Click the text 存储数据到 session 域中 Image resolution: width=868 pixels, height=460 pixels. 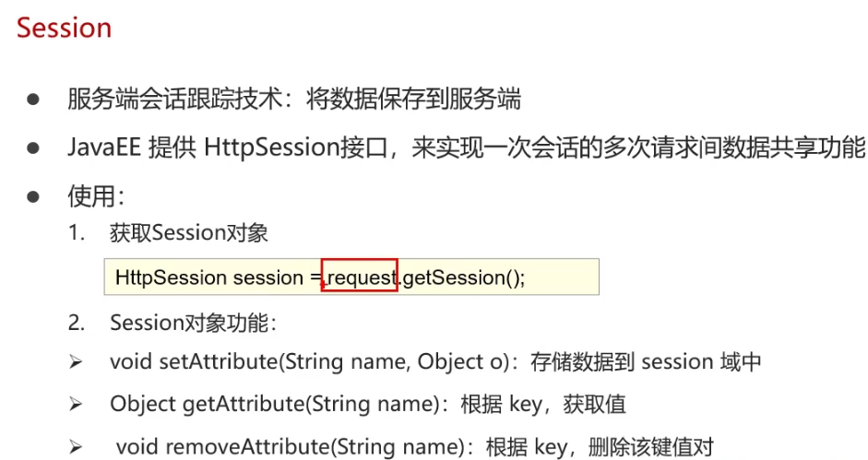click(x=646, y=362)
